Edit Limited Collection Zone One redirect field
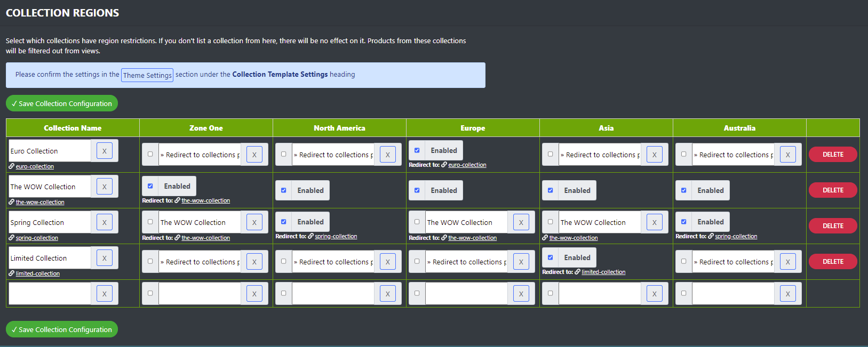 pos(200,262)
